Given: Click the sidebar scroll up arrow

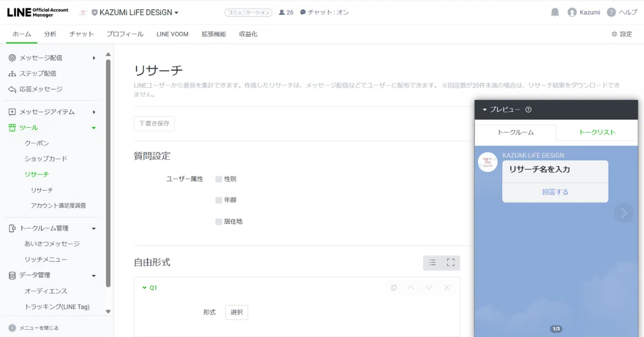Looking at the screenshot, I should coord(108,54).
